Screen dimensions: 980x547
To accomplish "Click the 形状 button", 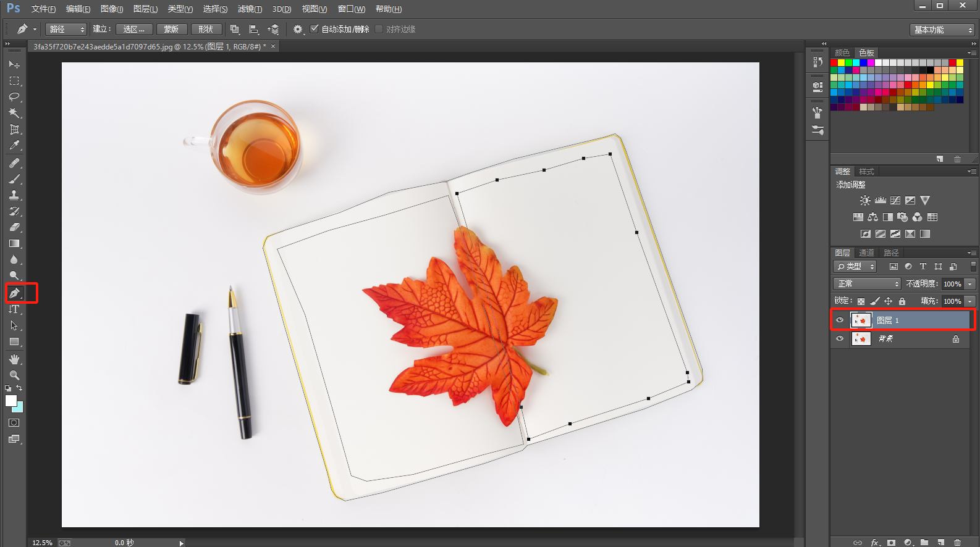I will tap(206, 29).
